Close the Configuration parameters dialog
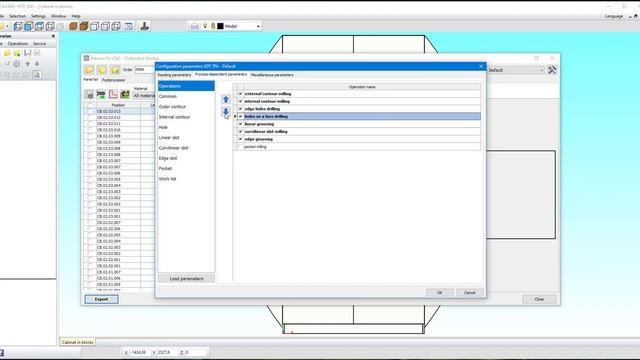Image resolution: width=640 pixels, height=360 pixels. tap(481, 66)
